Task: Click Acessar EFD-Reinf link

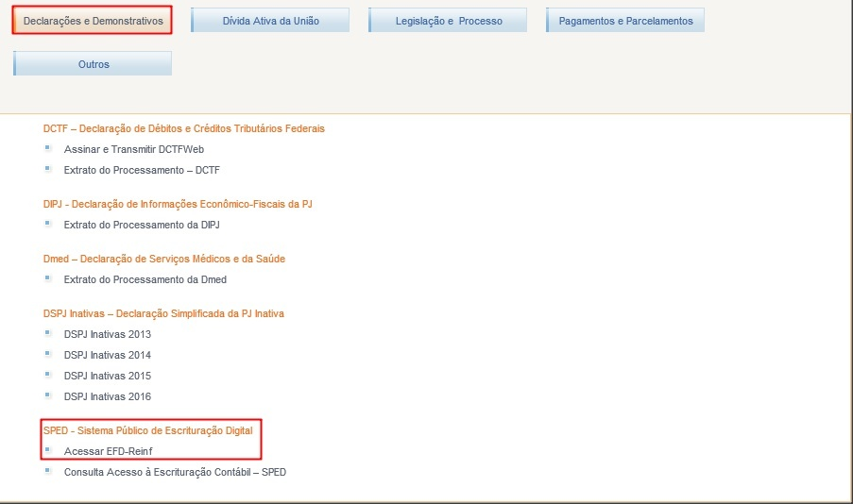Action: 109,451
